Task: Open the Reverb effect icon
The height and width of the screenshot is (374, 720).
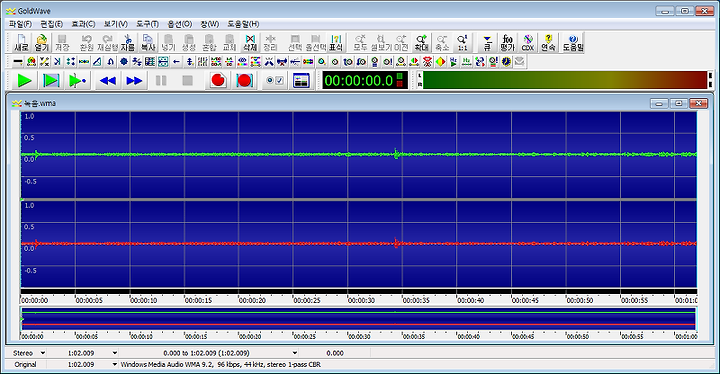Action: [x=163, y=61]
